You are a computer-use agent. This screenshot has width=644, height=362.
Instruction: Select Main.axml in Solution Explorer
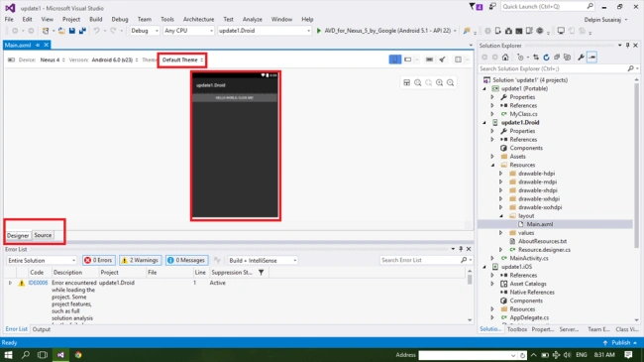click(539, 224)
